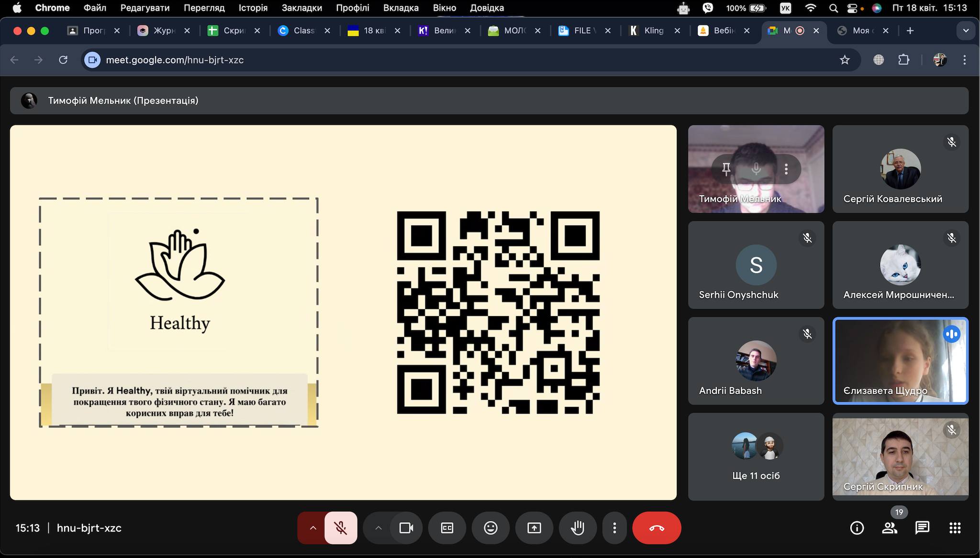Open Chrome three-dot menu
Screen dimensions: 980x558
click(965, 60)
